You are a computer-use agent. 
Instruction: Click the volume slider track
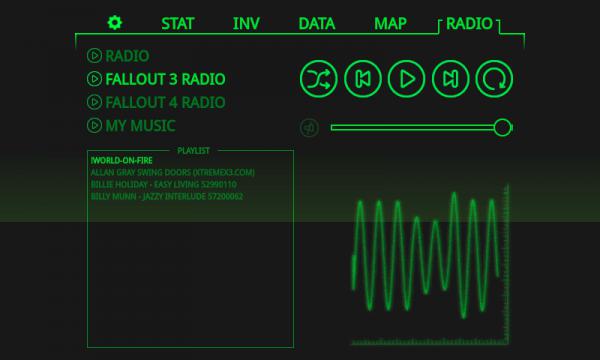pos(421,127)
